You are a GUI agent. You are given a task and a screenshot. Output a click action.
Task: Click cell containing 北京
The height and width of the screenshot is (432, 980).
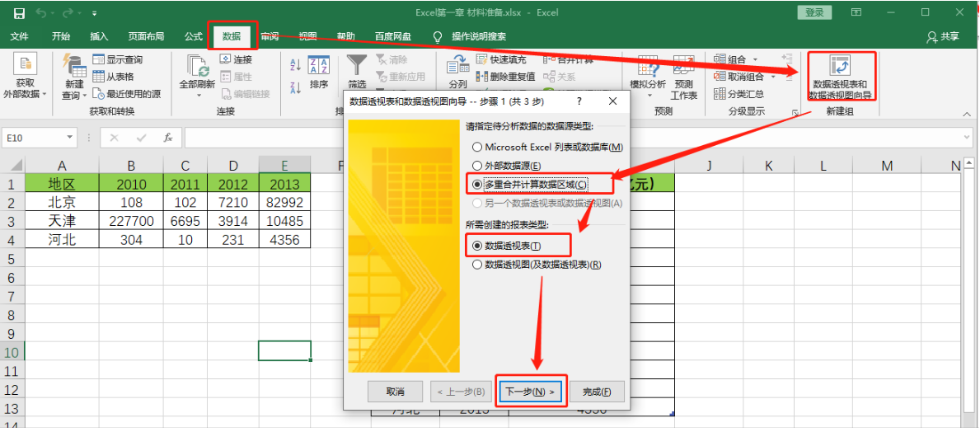point(62,202)
